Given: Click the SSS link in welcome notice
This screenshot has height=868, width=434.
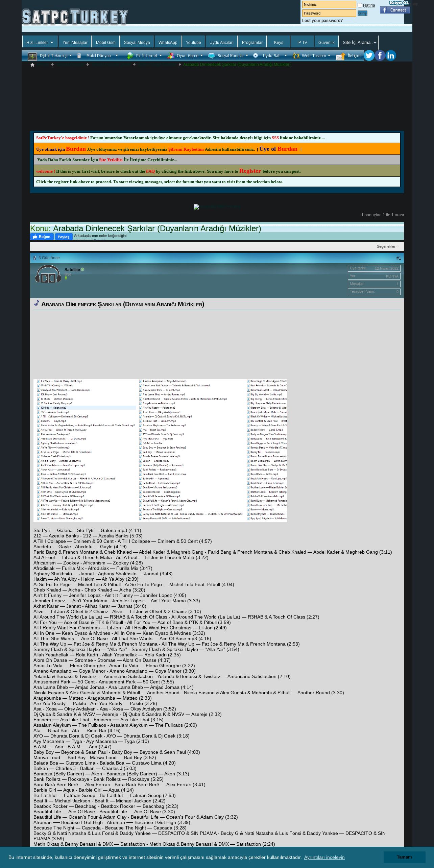Looking at the screenshot, I should (275, 138).
